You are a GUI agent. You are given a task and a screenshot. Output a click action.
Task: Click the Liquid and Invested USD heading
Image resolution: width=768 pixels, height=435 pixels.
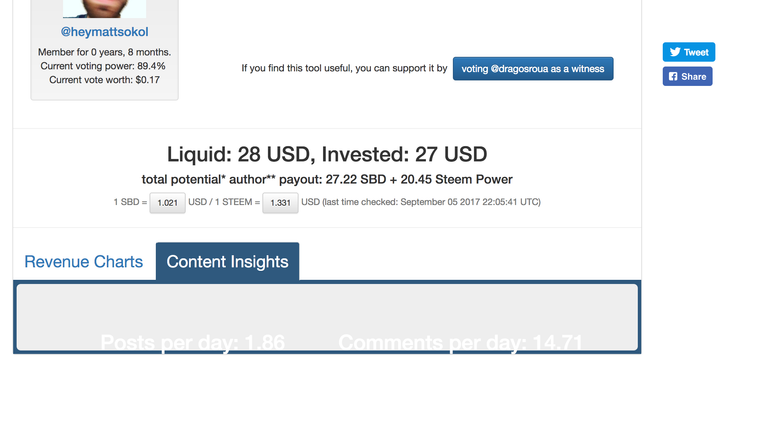click(x=327, y=154)
